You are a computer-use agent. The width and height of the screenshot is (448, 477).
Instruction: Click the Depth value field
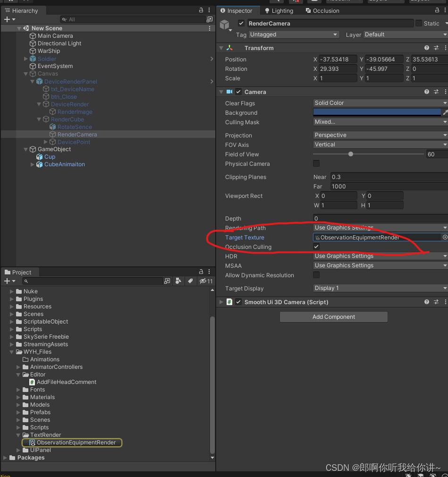[380, 218]
